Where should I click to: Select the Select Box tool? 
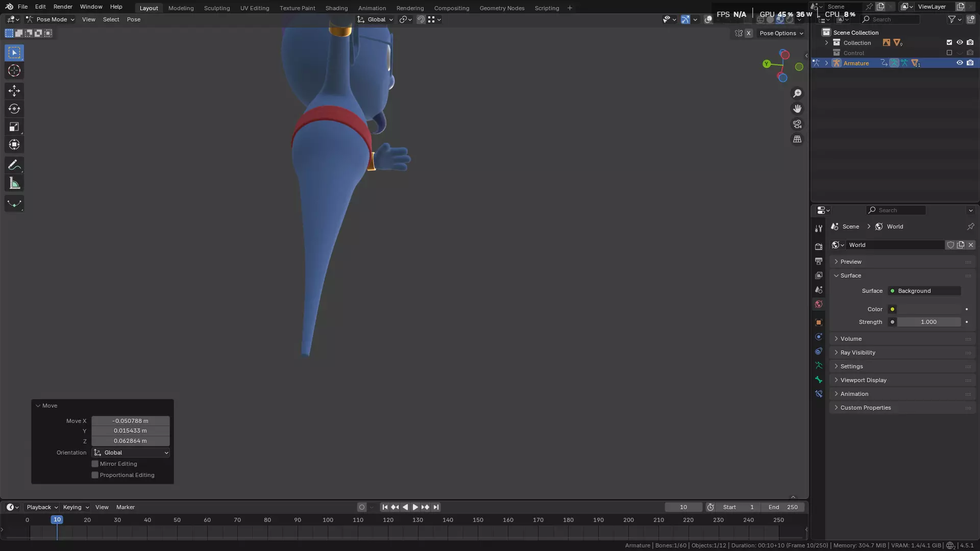14,53
